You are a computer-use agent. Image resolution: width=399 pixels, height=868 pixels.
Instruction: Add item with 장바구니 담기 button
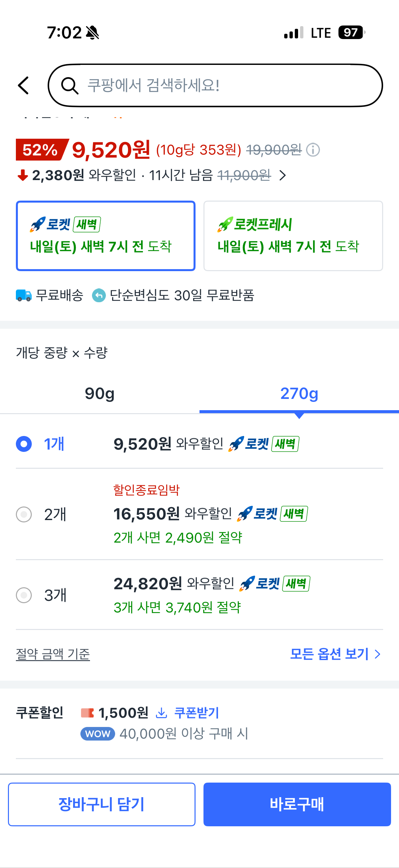click(x=102, y=804)
